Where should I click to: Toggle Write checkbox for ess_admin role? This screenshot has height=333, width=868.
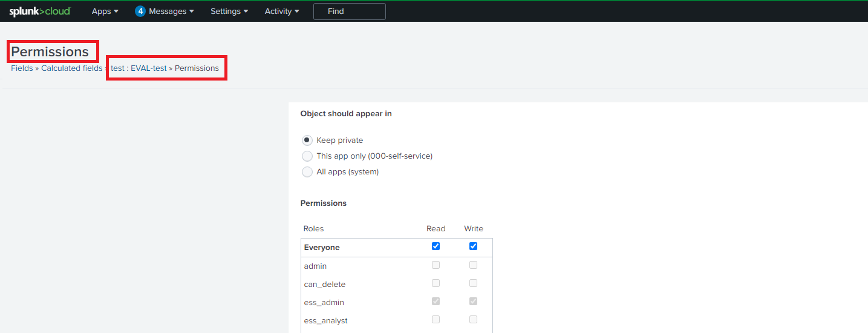474,302
